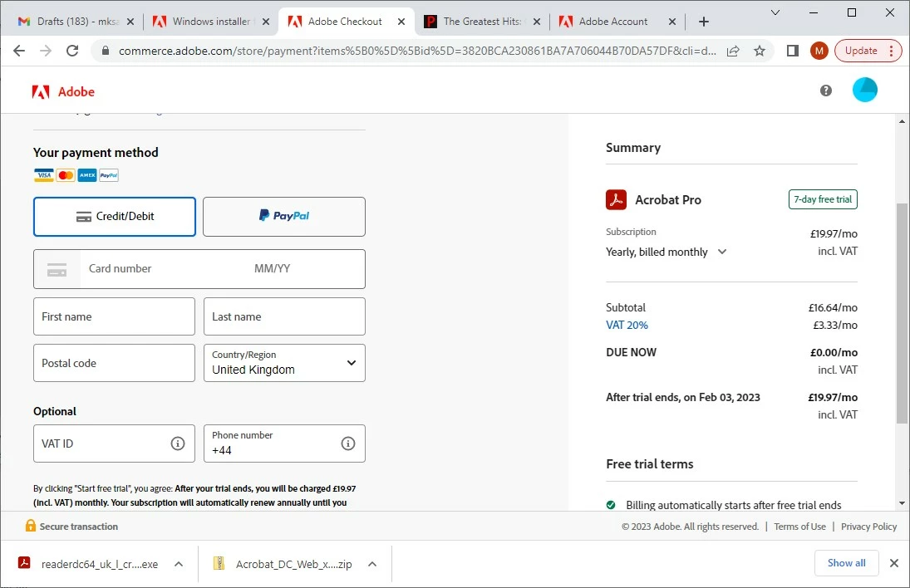Toggle the browser side panel icon

pyautogui.click(x=793, y=51)
